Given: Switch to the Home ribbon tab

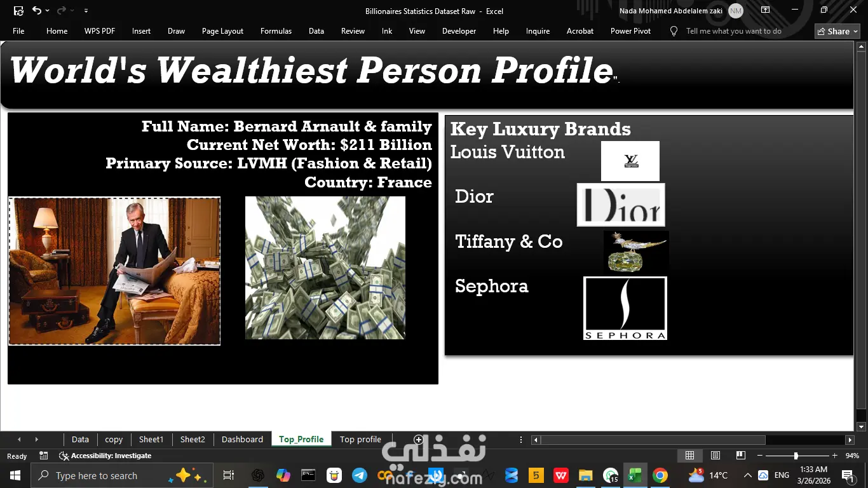Looking at the screenshot, I should 57,31.
